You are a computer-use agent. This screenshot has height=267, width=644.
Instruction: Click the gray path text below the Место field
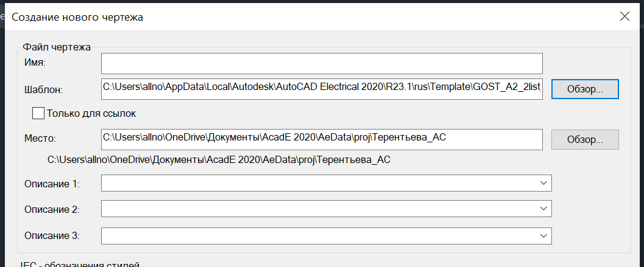tap(219, 159)
